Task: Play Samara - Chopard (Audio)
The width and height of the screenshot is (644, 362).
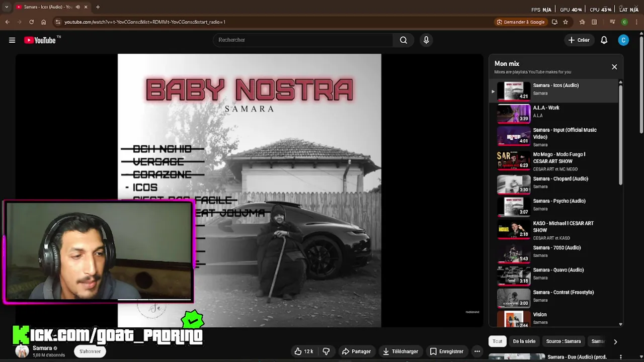Action: (553, 185)
